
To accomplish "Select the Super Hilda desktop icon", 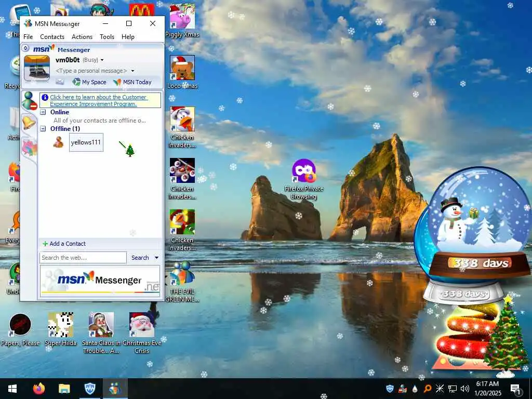I will coord(61,330).
